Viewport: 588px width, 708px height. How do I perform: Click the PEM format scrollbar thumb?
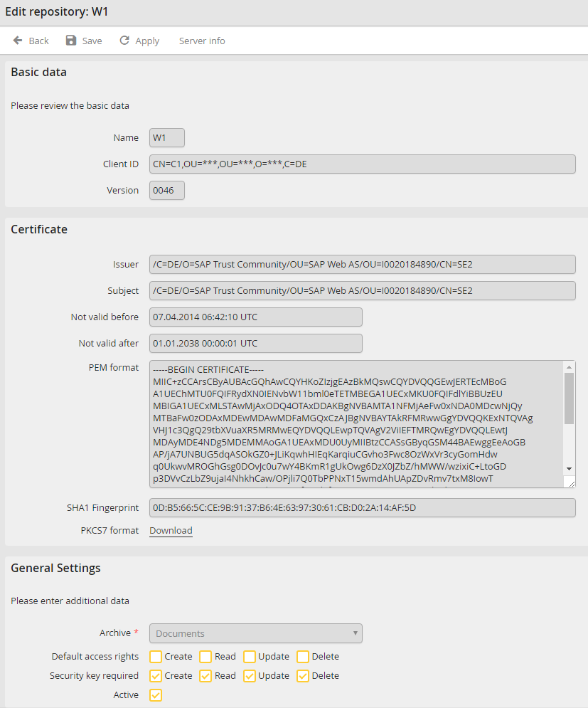(569, 398)
